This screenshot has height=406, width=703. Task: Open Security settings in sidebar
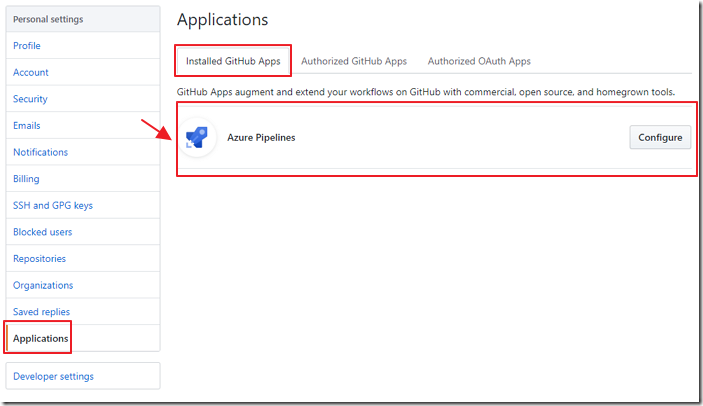[83, 99]
